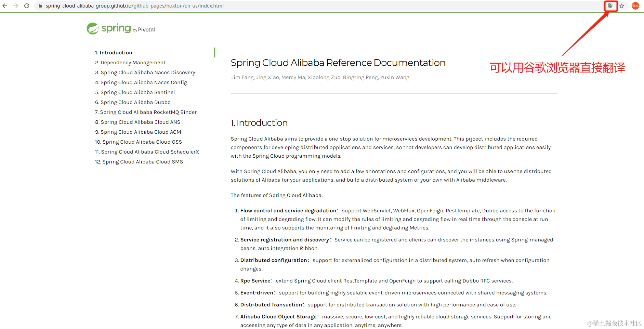The width and height of the screenshot is (644, 329).
Task: Reload the page with the refresh icon
Action: click(27, 6)
